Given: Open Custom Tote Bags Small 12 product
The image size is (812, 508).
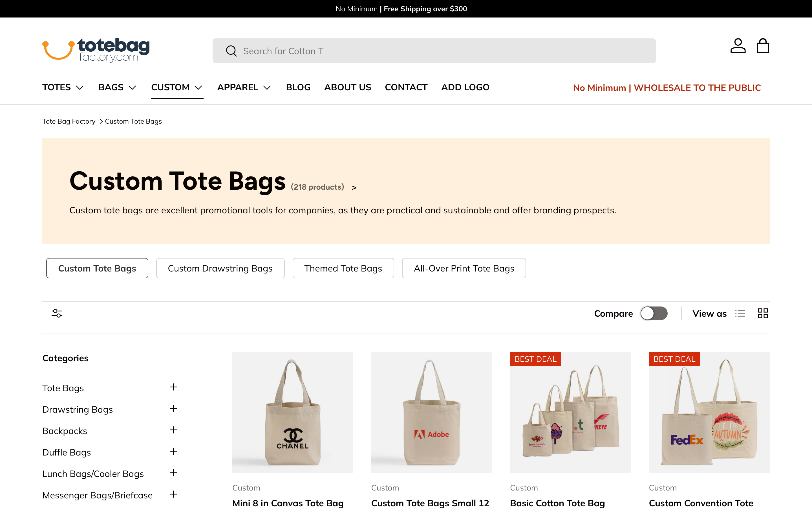Looking at the screenshot, I should click(430, 503).
